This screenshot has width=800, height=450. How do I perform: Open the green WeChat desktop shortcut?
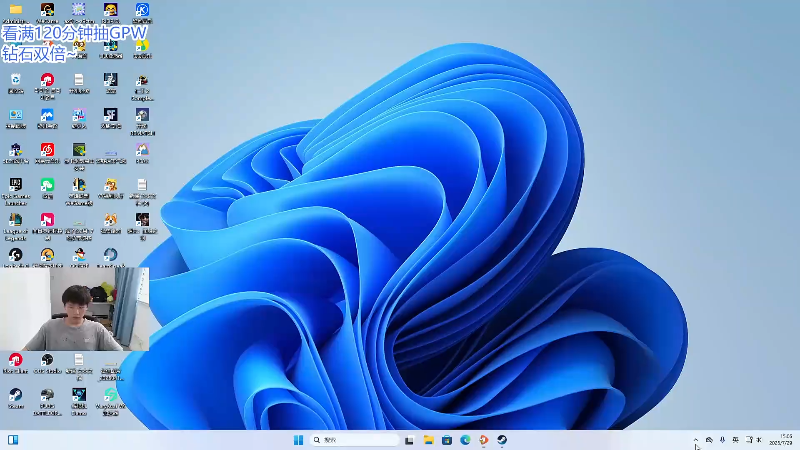point(47,185)
